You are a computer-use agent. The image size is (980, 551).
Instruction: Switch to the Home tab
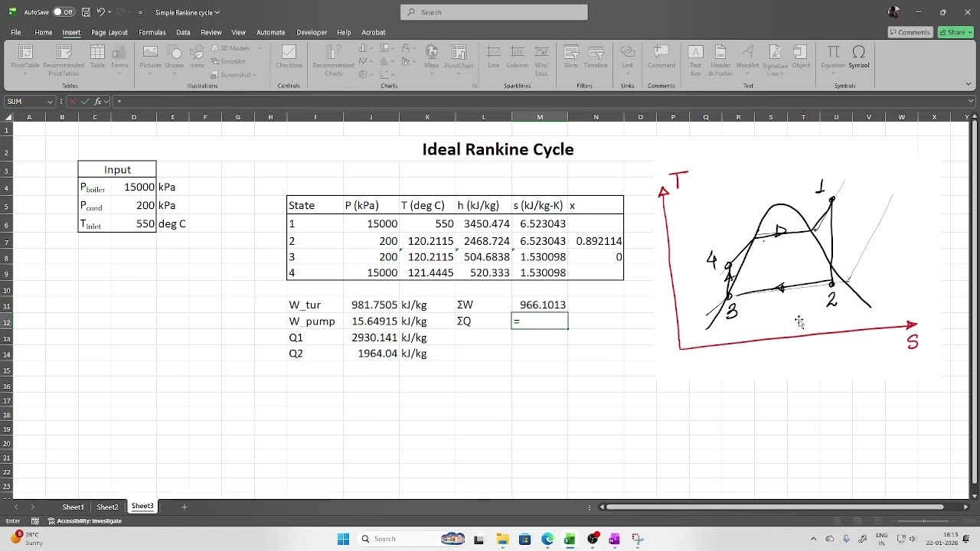pos(44,32)
